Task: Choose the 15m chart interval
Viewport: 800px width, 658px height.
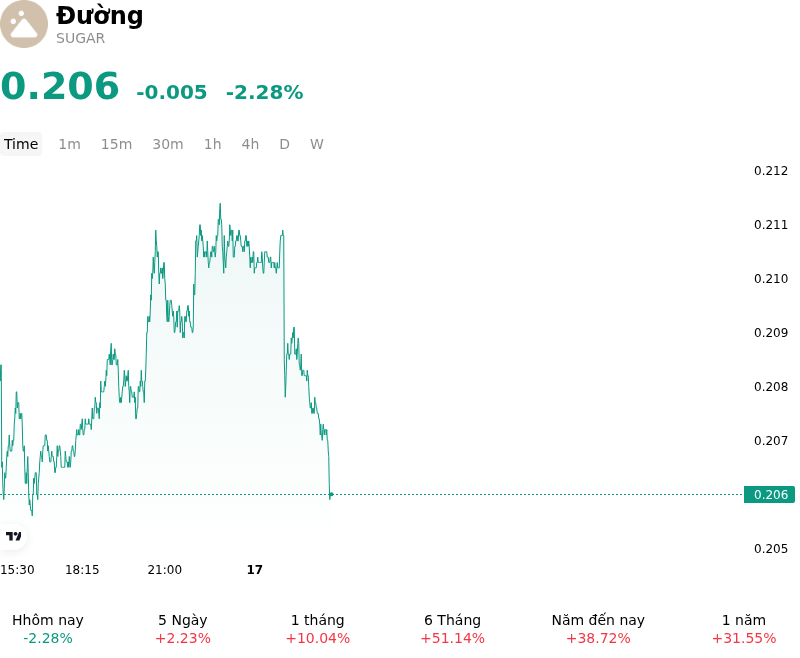Action: [x=116, y=144]
